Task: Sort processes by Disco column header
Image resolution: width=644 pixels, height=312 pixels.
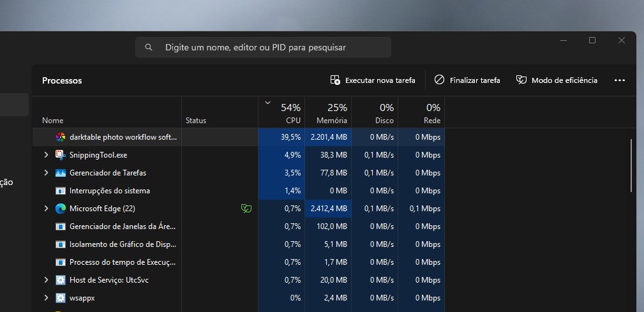Action: tap(375, 114)
